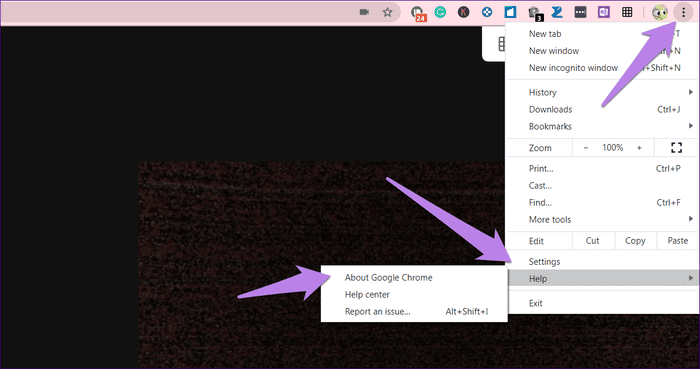700x369 pixels.
Task: Open the Grammarly extension icon
Action: coord(440,12)
